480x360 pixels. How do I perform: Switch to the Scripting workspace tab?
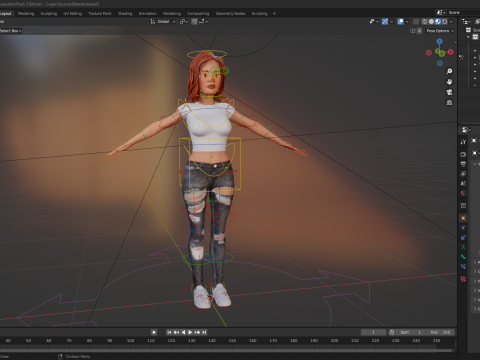point(260,14)
